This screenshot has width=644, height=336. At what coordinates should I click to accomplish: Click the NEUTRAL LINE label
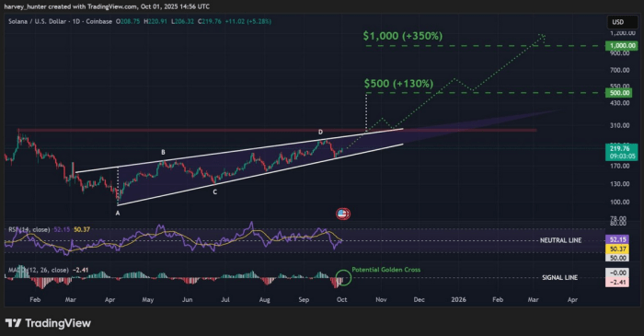pyautogui.click(x=560, y=240)
